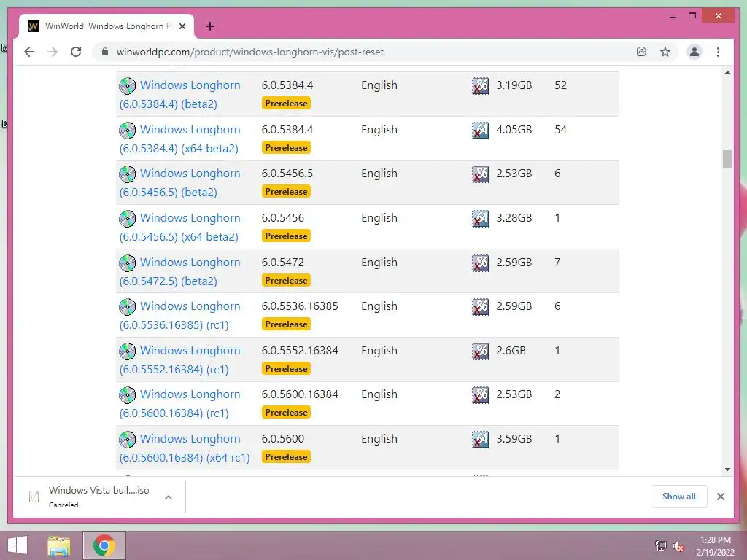Bookmark this page with the star
This screenshot has width=747, height=560.
point(665,52)
